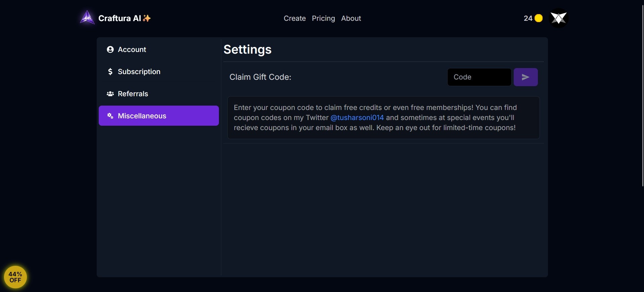Viewport: 644px width, 292px height.
Task: Open the About page
Action: 351,18
